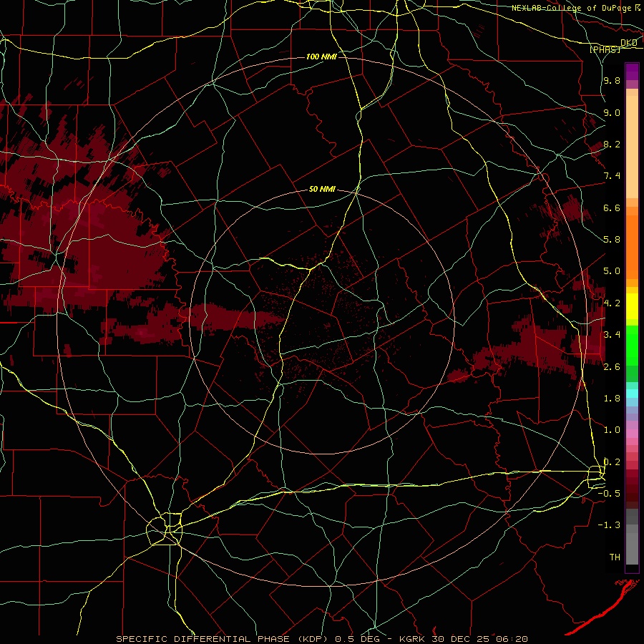Click the 1.0 value on the color scale
644x644 pixels.
612,430
